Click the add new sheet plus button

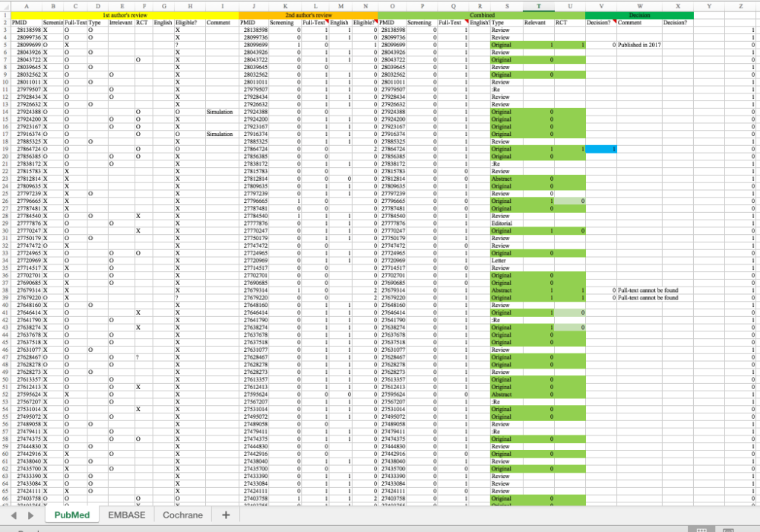(225, 515)
